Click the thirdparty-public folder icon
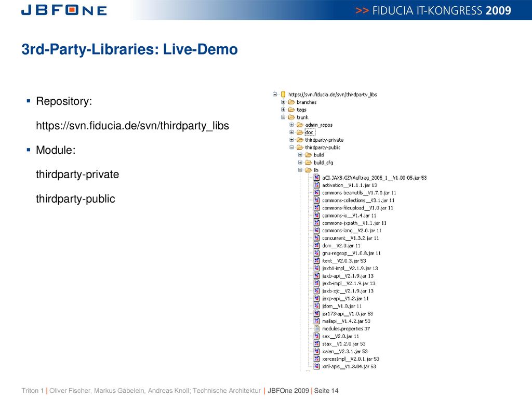Image resolution: width=532 pixels, height=399 pixels. pyautogui.click(x=300, y=147)
